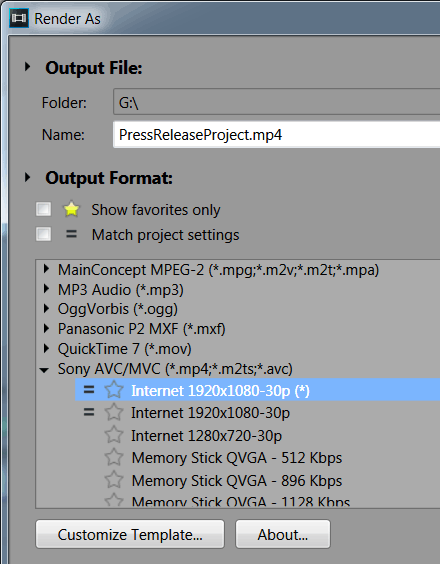Star the second Internet 1920x1080-30p template

[x=114, y=412]
